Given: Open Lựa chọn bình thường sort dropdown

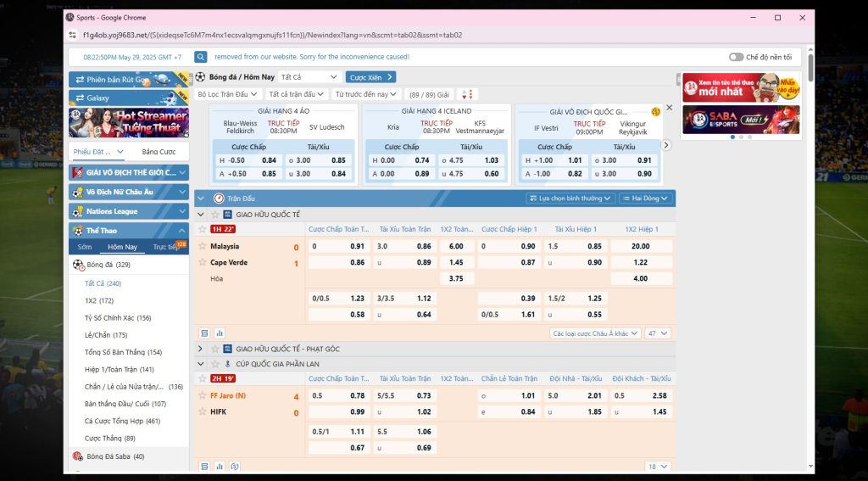Looking at the screenshot, I should click(570, 199).
